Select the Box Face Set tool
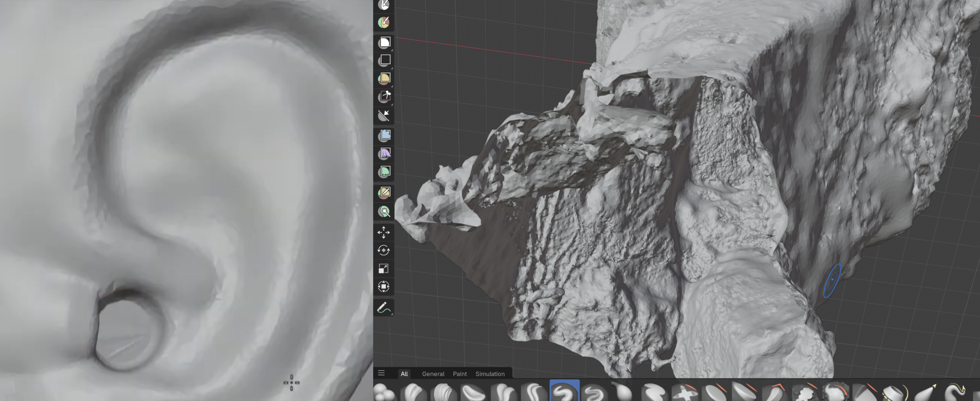 click(384, 79)
